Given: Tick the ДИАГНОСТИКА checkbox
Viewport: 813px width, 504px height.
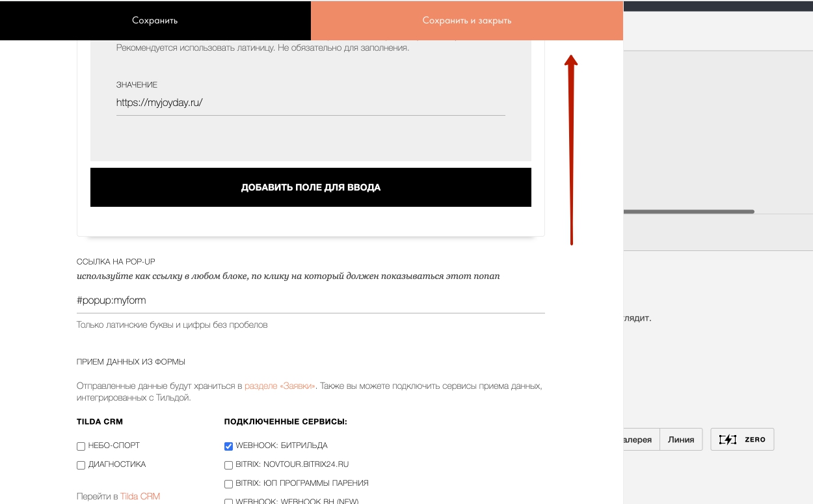Looking at the screenshot, I should click(81, 465).
